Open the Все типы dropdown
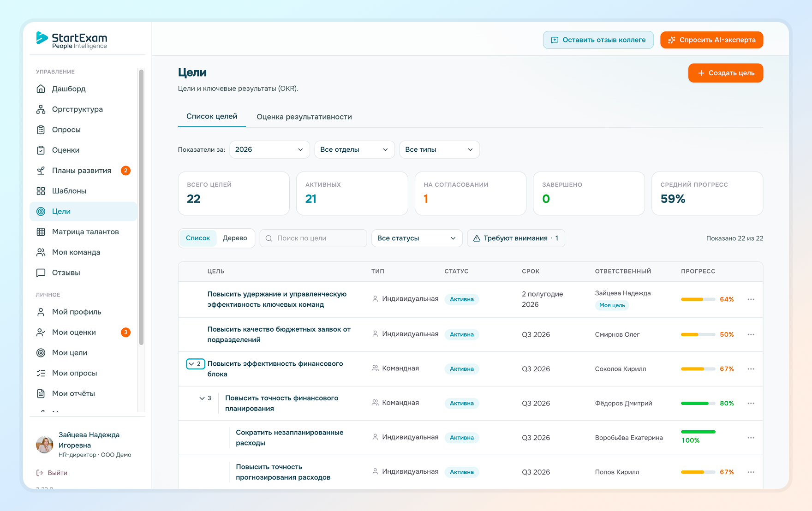The height and width of the screenshot is (511, 812). coord(439,149)
